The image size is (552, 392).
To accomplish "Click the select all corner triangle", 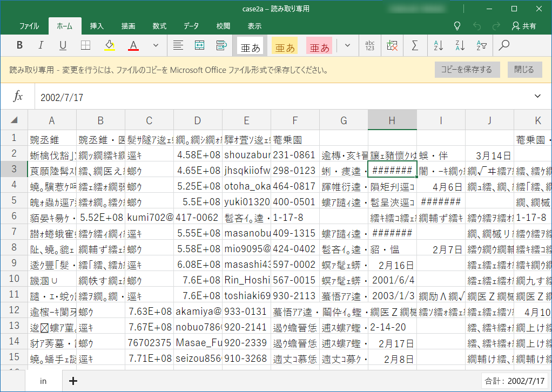I will point(14,120).
